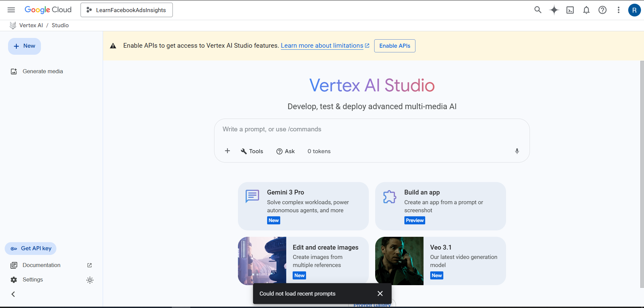Open the main navigation hamburger menu
This screenshot has height=308, width=644.
coord(11,10)
